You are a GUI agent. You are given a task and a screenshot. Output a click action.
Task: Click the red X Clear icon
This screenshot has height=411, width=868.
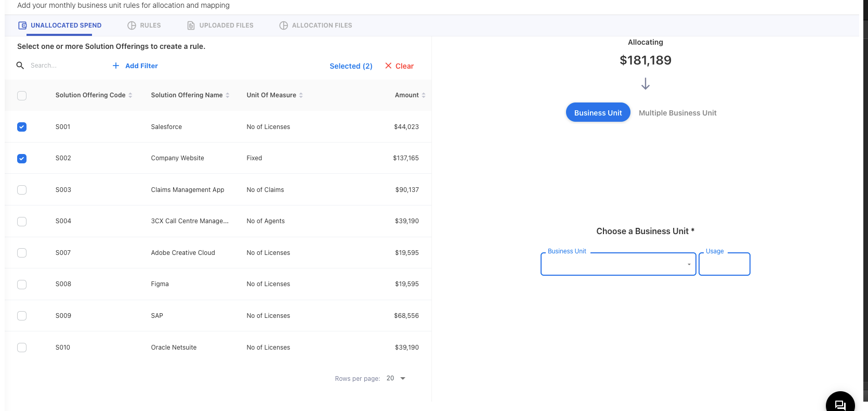(x=388, y=66)
